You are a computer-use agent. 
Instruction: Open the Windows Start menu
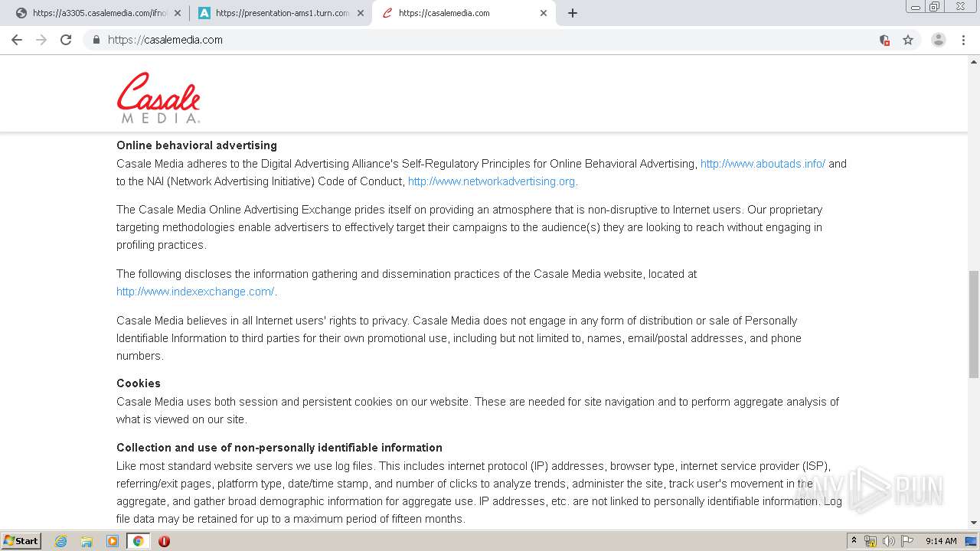[x=21, y=541]
